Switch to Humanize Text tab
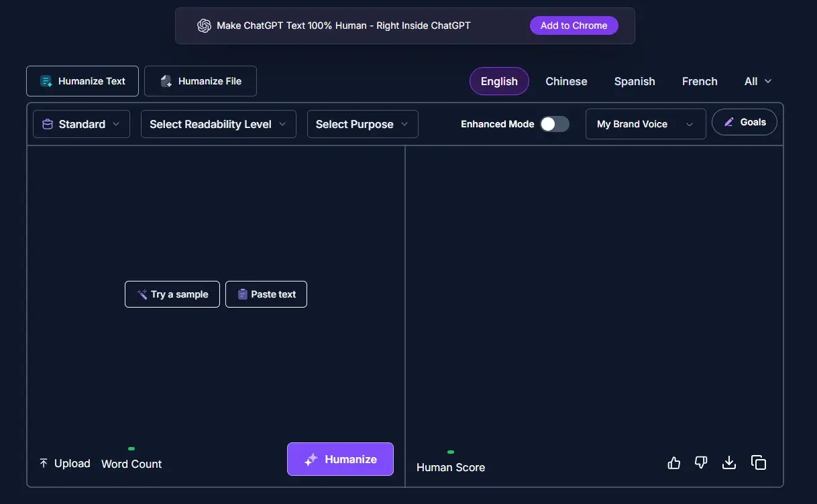 pos(83,81)
